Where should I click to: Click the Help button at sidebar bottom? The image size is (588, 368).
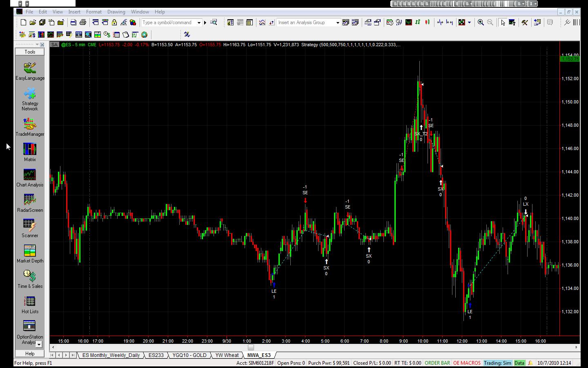tap(30, 354)
